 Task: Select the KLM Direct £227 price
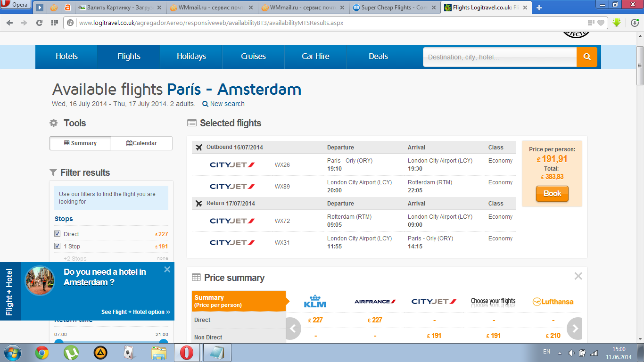[x=315, y=320]
